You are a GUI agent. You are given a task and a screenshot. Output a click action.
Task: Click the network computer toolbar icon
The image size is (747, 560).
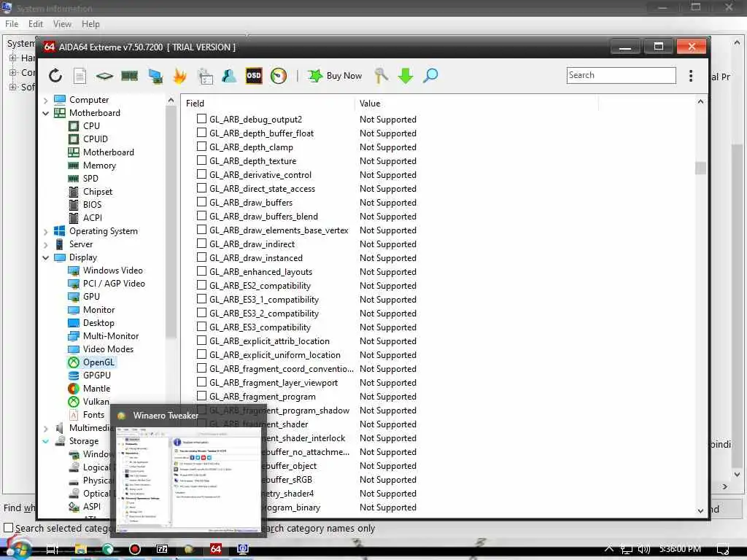155,76
